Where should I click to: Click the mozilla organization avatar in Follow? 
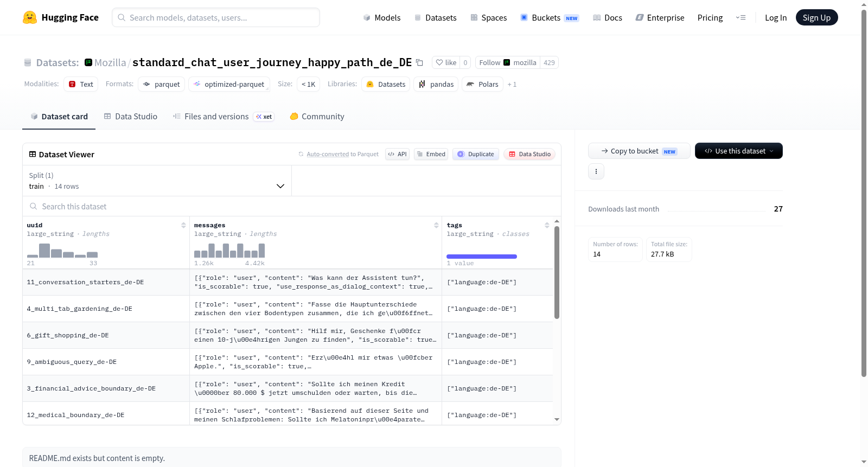click(x=507, y=62)
